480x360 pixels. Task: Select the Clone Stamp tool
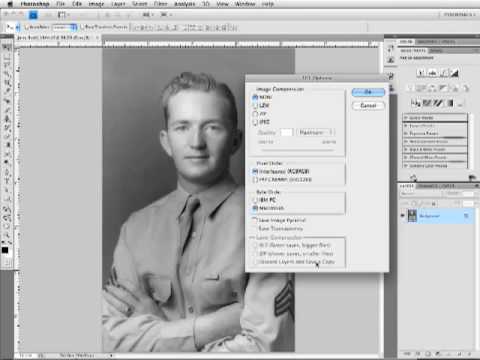tap(6, 118)
